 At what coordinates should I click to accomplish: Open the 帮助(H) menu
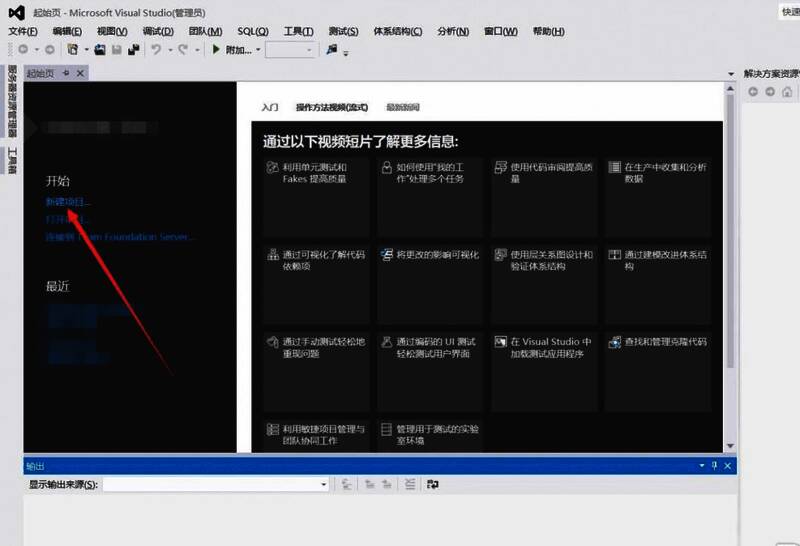tap(548, 32)
